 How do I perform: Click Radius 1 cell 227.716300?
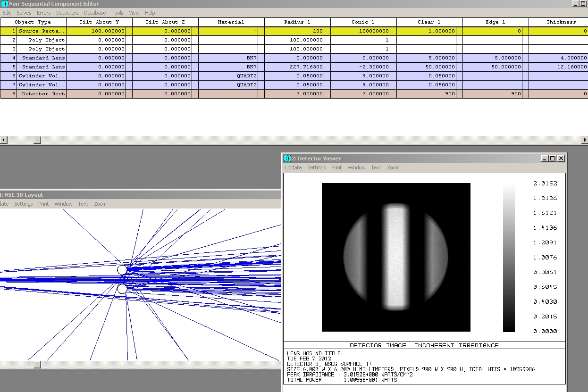tap(294, 67)
